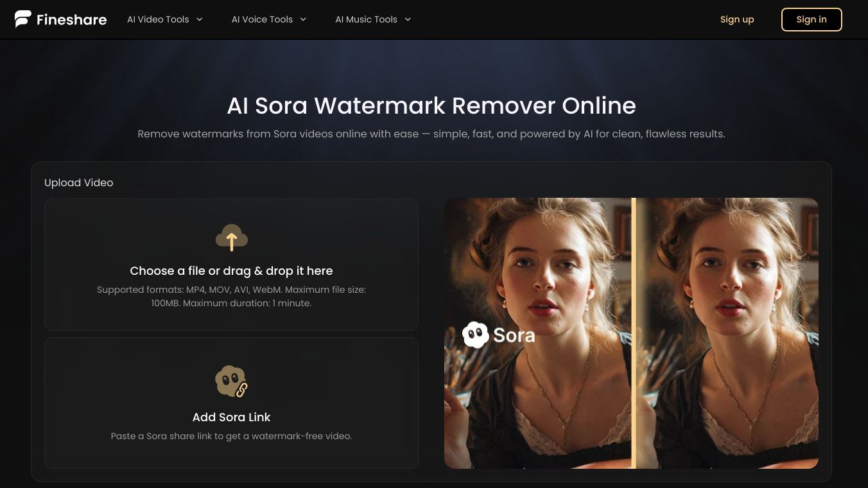Click the Sign in button

click(x=812, y=19)
